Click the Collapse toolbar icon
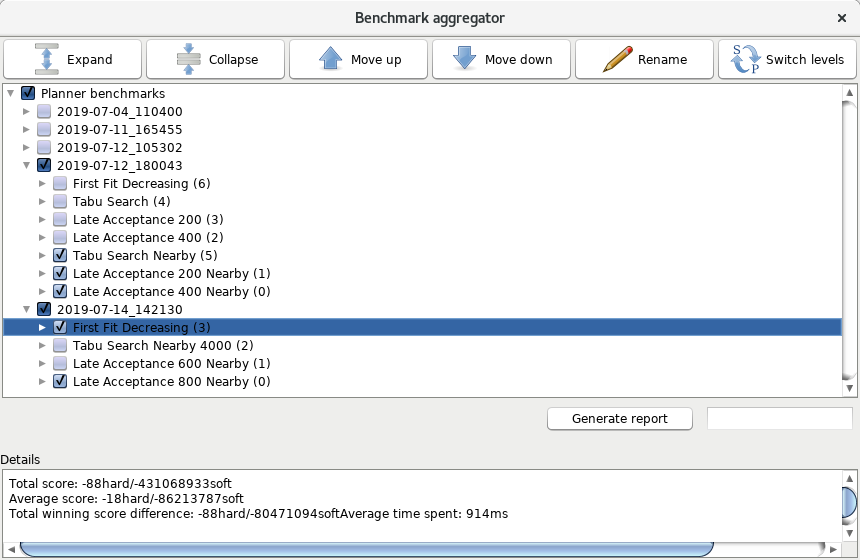 pyautogui.click(x=189, y=59)
